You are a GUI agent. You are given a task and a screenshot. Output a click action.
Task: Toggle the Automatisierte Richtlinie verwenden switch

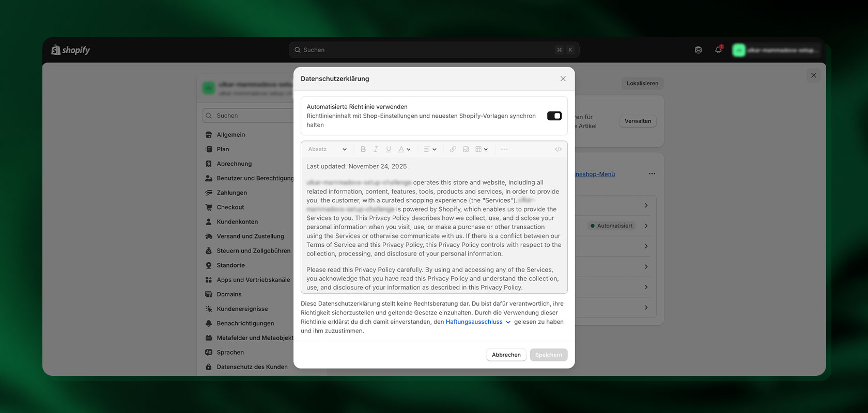(x=554, y=116)
